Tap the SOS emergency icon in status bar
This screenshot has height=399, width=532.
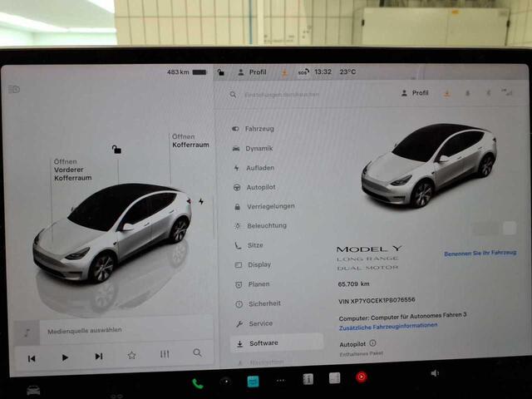303,72
